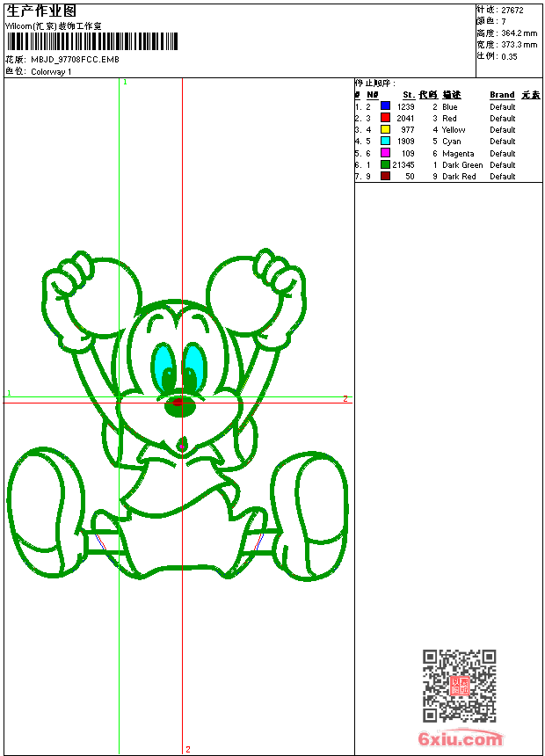Select the Red color swatch

click(x=385, y=118)
